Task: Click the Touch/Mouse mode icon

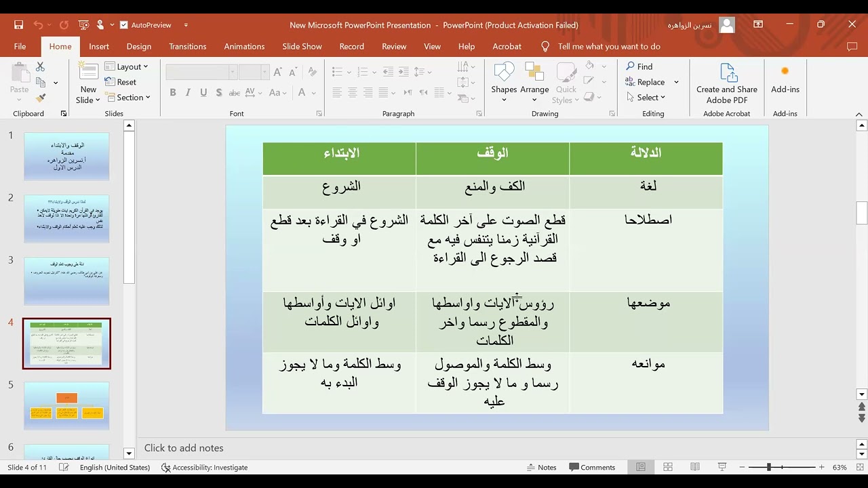Action: pos(100,25)
